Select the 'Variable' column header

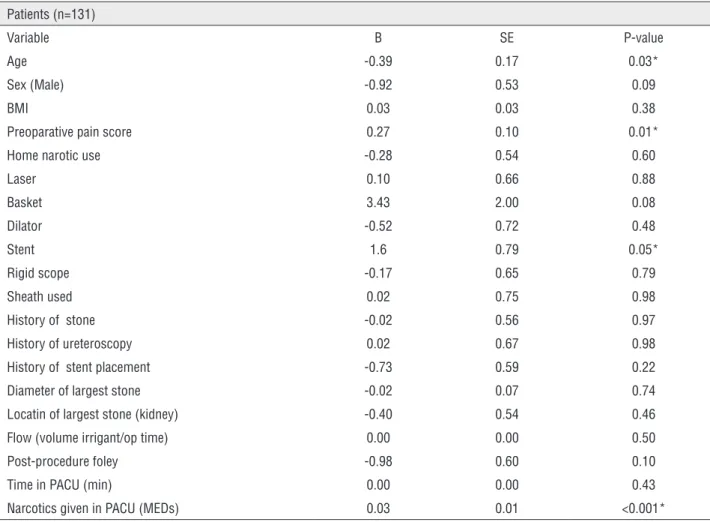(28, 38)
